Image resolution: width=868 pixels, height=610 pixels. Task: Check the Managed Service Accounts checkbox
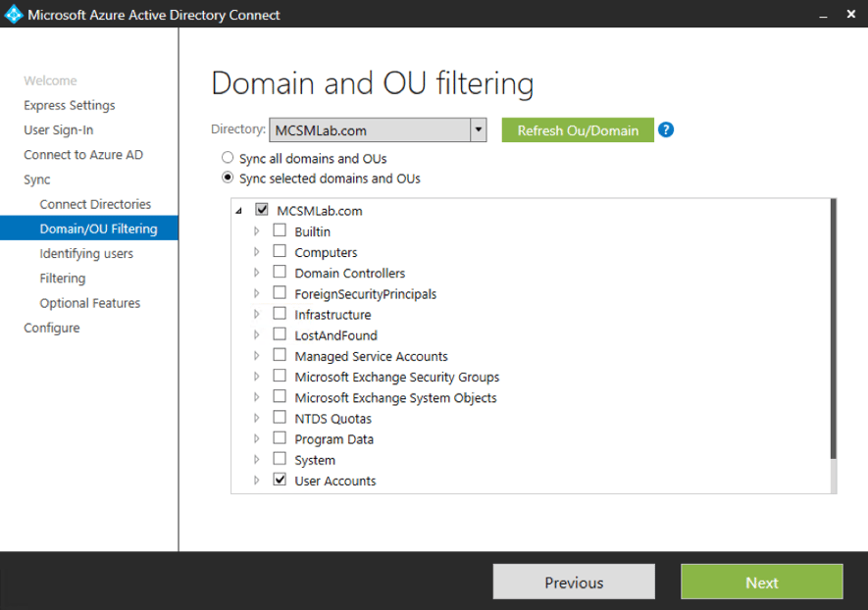coord(280,355)
